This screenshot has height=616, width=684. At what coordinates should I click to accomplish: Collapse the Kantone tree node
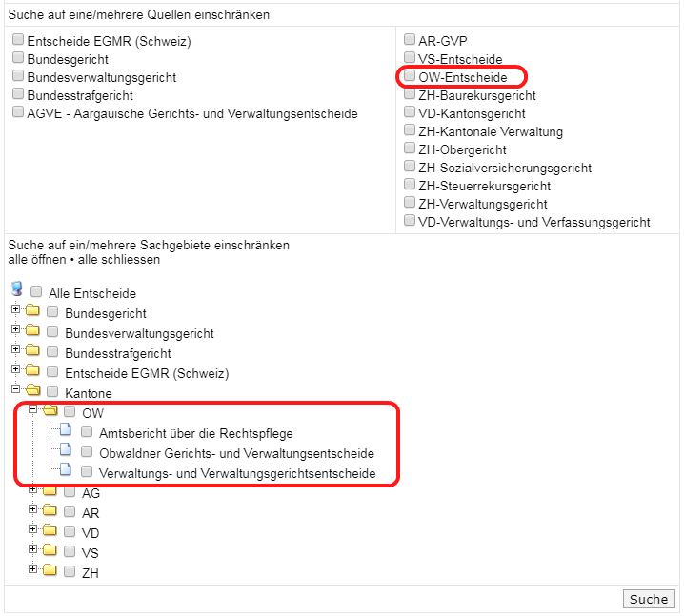(x=15, y=388)
